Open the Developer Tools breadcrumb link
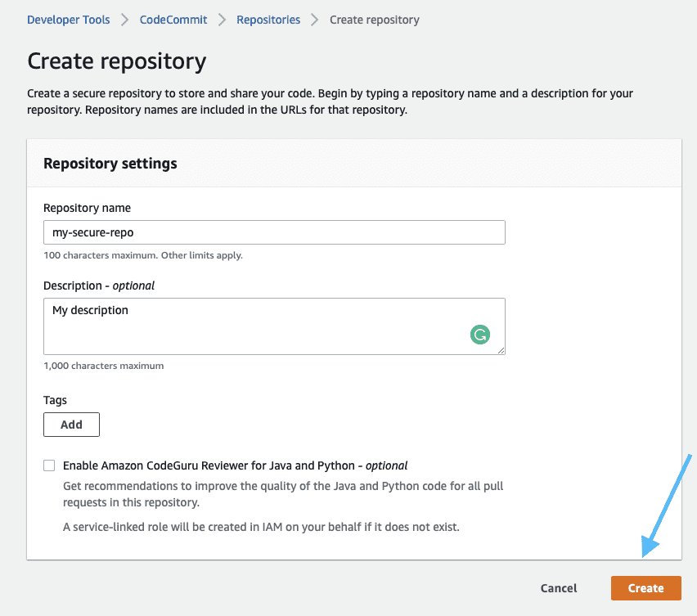Viewport: 697px width, 616px height. [68, 20]
